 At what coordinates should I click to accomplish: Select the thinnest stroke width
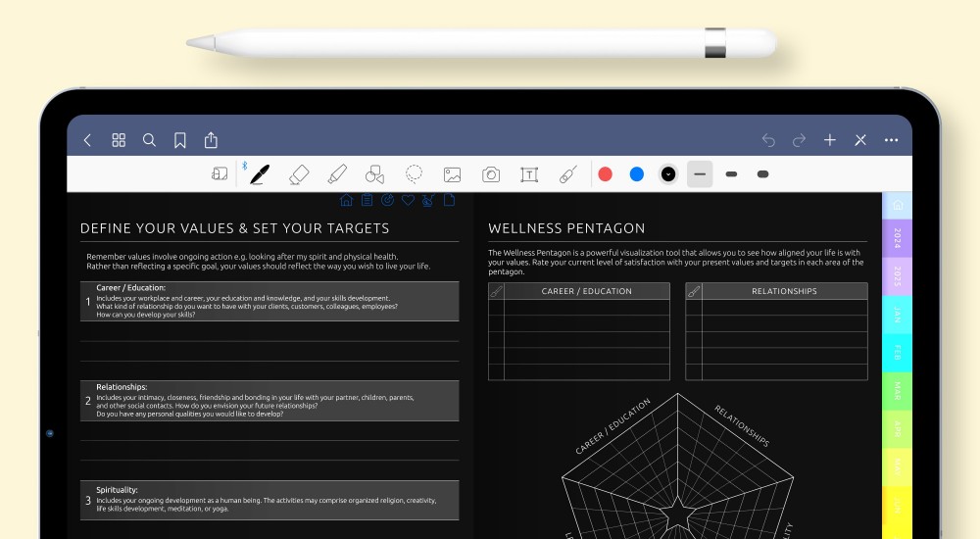tap(700, 173)
